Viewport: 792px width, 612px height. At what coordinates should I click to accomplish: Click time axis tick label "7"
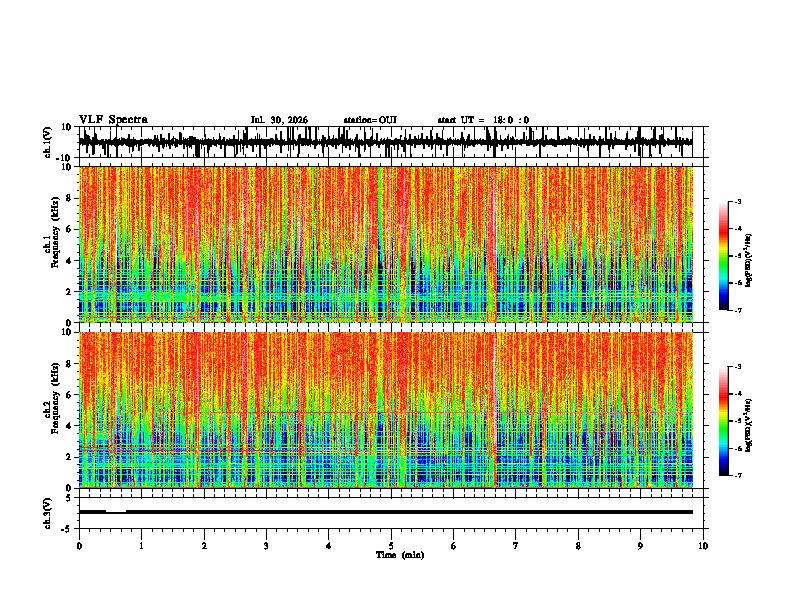click(516, 546)
